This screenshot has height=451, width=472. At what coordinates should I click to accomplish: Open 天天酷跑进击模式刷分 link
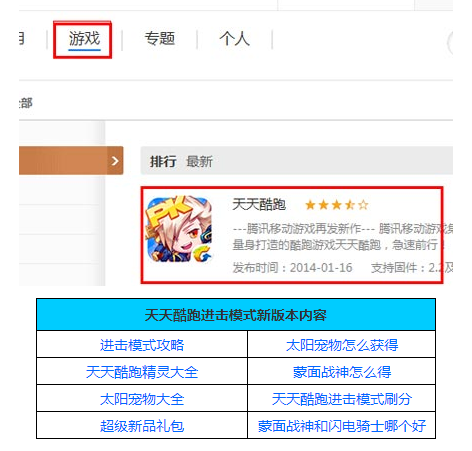tap(342, 399)
